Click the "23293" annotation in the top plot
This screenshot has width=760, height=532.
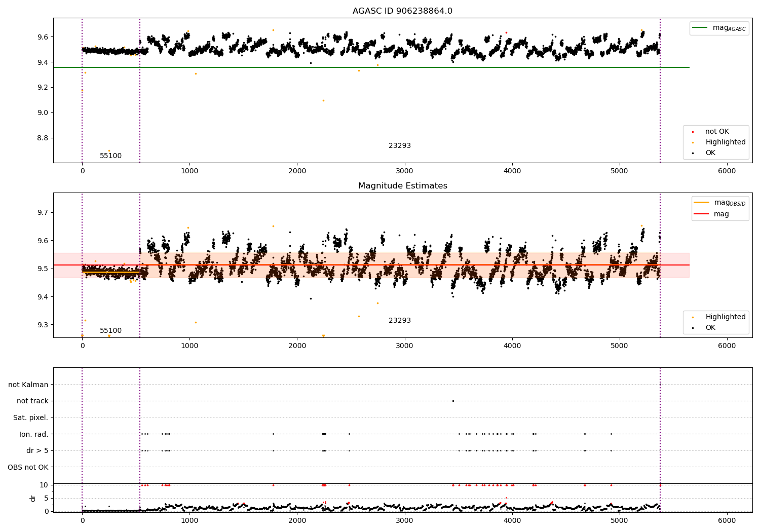pos(400,146)
